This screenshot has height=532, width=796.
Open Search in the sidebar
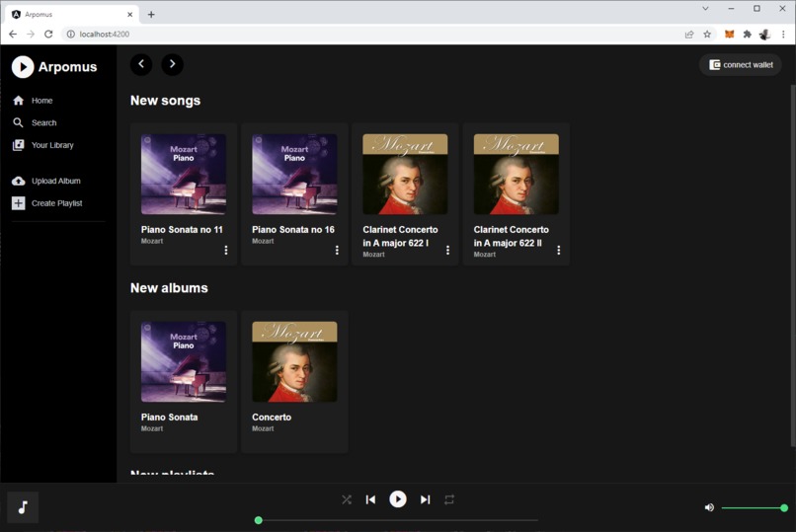coord(35,122)
